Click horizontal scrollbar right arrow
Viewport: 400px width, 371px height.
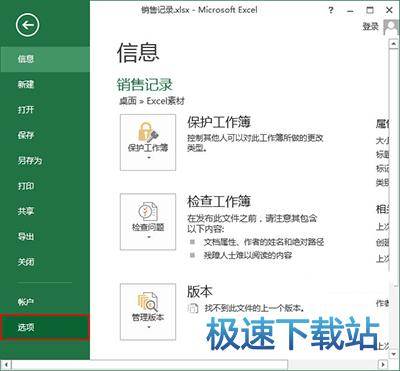tap(384, 364)
